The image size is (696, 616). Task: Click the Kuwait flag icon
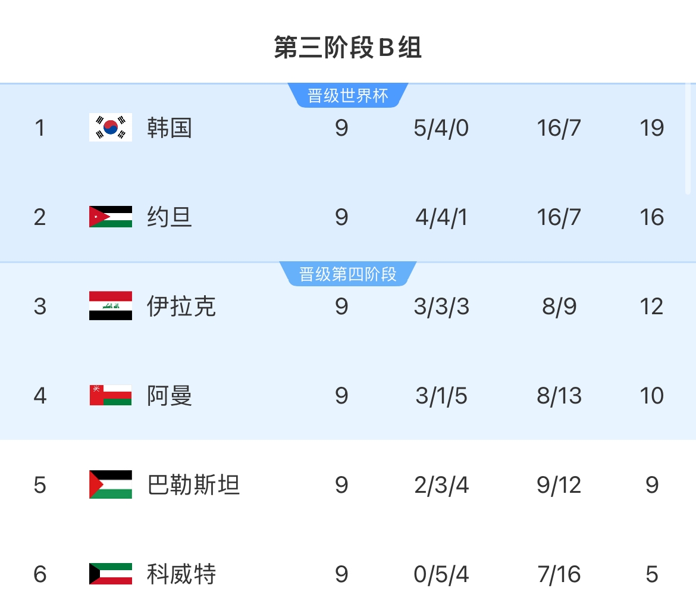pyautogui.click(x=111, y=574)
